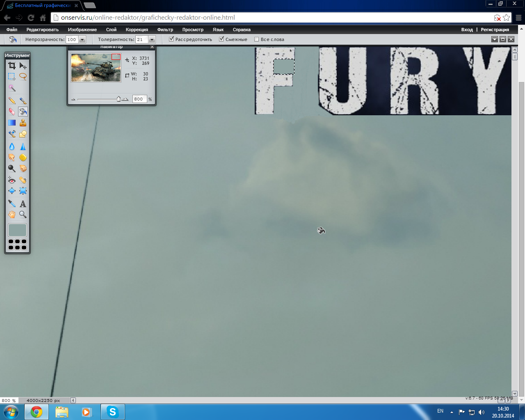Select the Sponge tool

[x=23, y=157]
